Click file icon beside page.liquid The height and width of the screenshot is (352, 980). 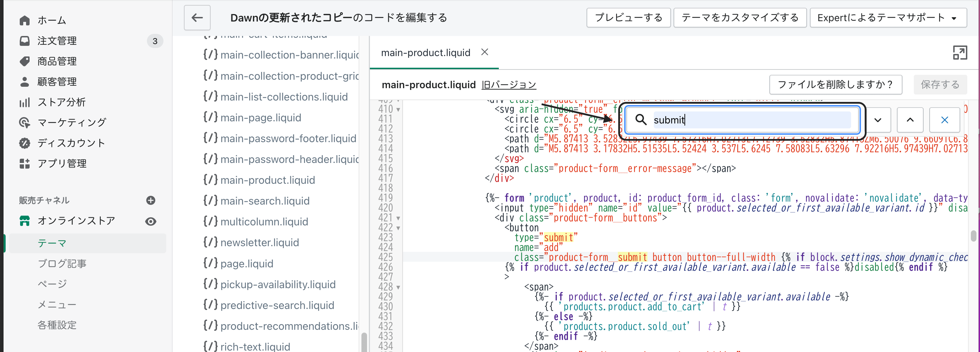point(210,263)
